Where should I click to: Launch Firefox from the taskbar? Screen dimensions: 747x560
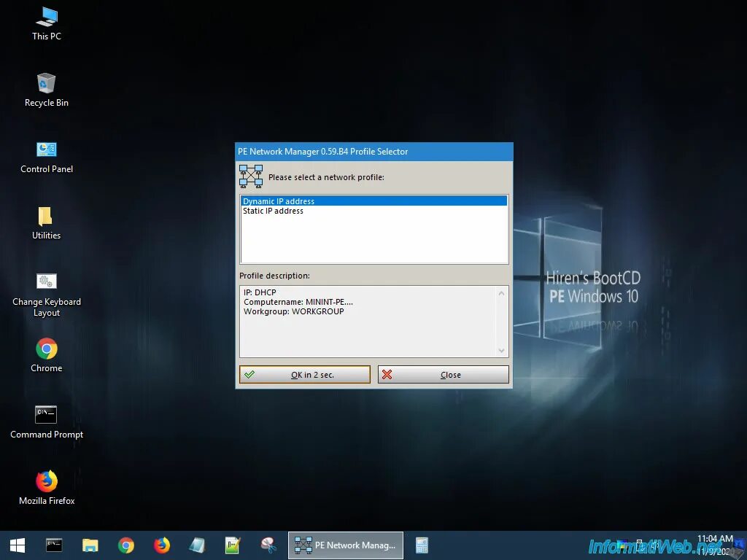tap(162, 545)
